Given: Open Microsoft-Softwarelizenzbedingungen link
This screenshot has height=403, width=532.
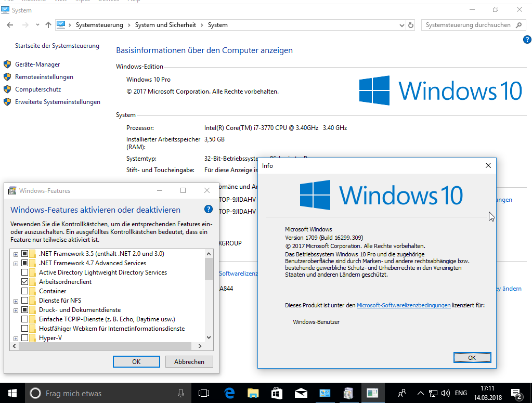Looking at the screenshot, I should click(x=404, y=305).
